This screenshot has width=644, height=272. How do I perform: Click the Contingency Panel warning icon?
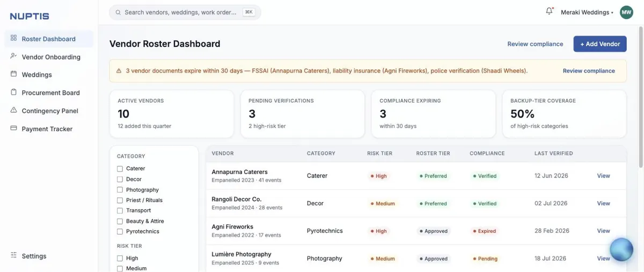pos(13,110)
